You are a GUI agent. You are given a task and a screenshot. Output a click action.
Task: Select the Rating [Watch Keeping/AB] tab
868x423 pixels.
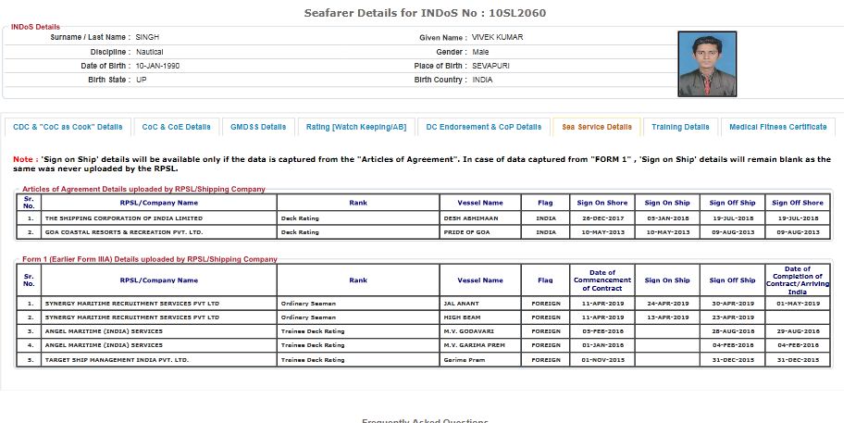(x=356, y=127)
